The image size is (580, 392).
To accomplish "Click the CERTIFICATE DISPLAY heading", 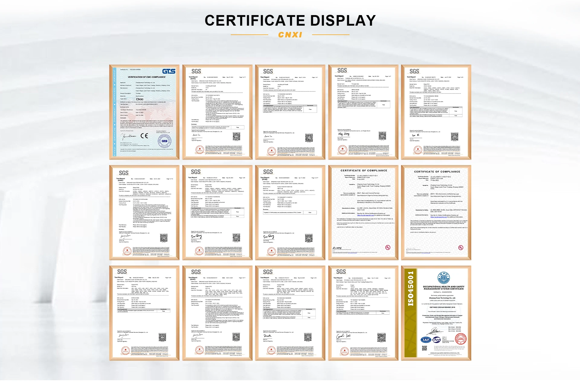I will [290, 21].
